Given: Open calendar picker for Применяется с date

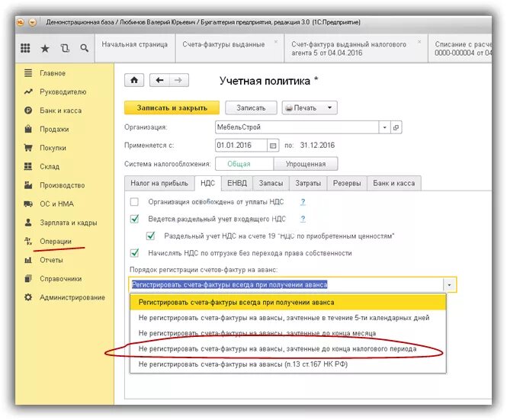Looking at the screenshot, I should 273,146.
